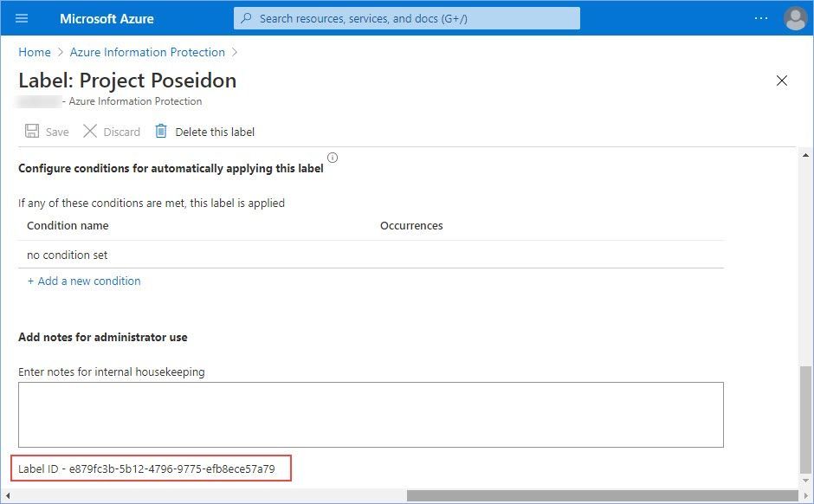The image size is (814, 504).
Task: Click the Microsoft Azure portal title
Action: pyautogui.click(x=107, y=19)
